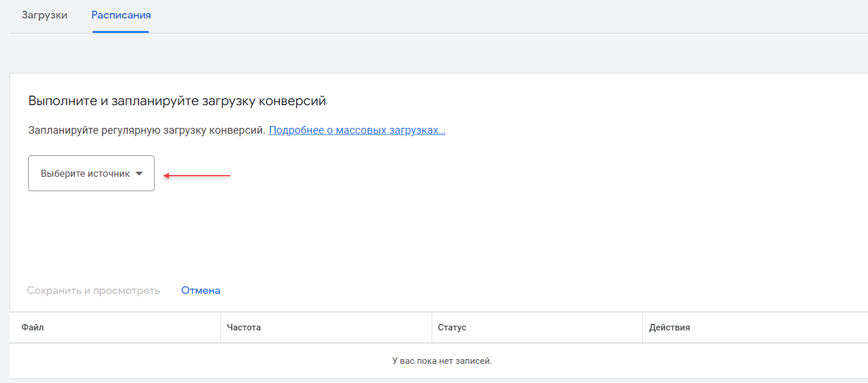Open the Выберите источник dropdown

point(91,173)
